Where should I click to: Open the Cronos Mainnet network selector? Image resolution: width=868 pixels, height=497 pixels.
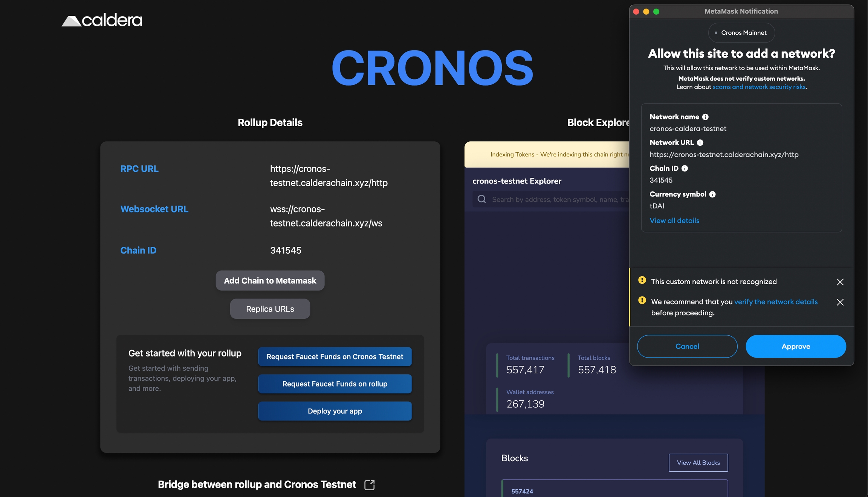(741, 32)
